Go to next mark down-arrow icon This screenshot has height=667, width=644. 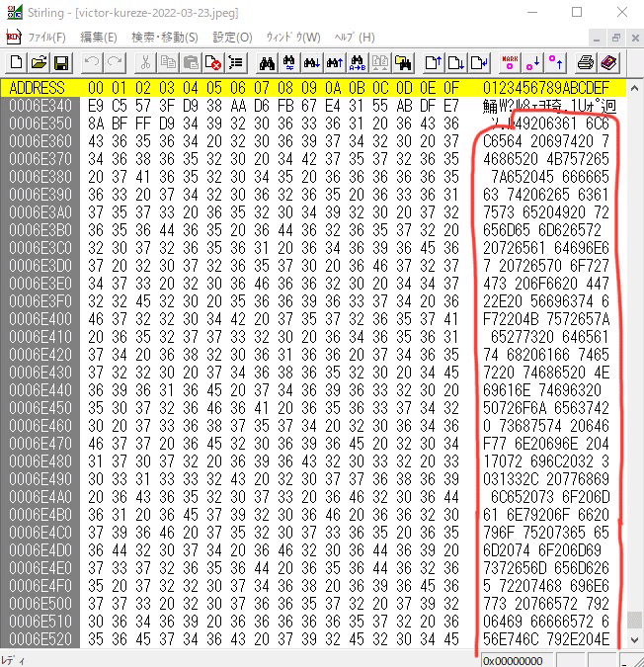[x=532, y=63]
